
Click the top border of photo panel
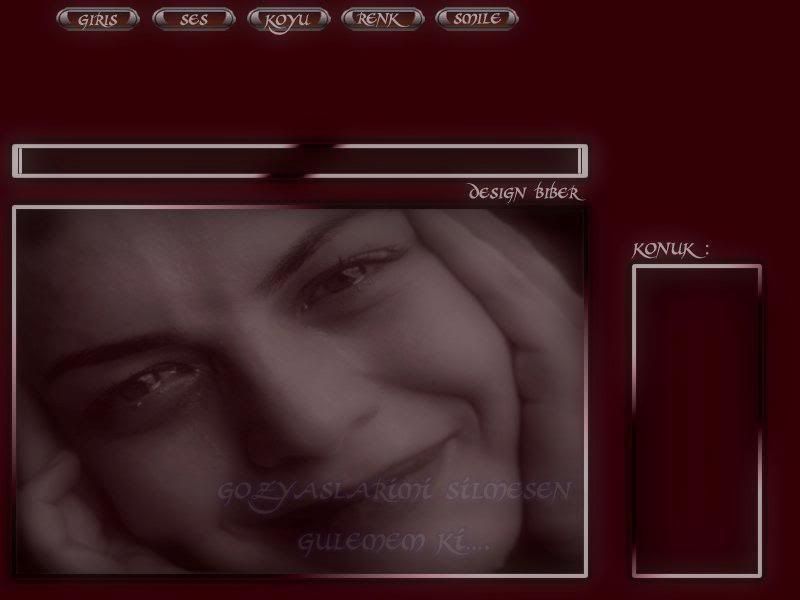(x=300, y=208)
